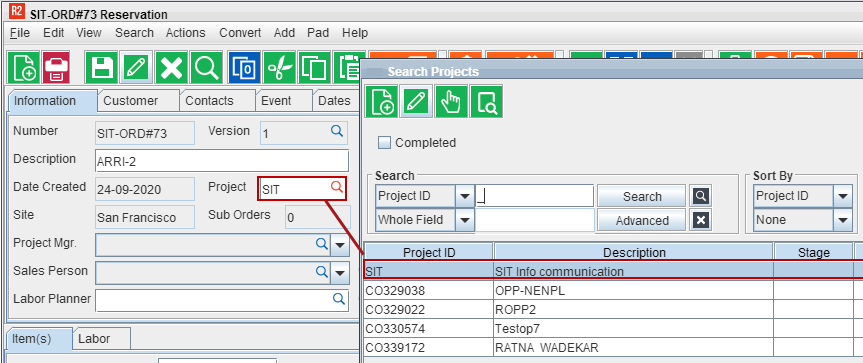863x363 pixels.
Task: Click the black X clear search icon
Action: click(701, 220)
